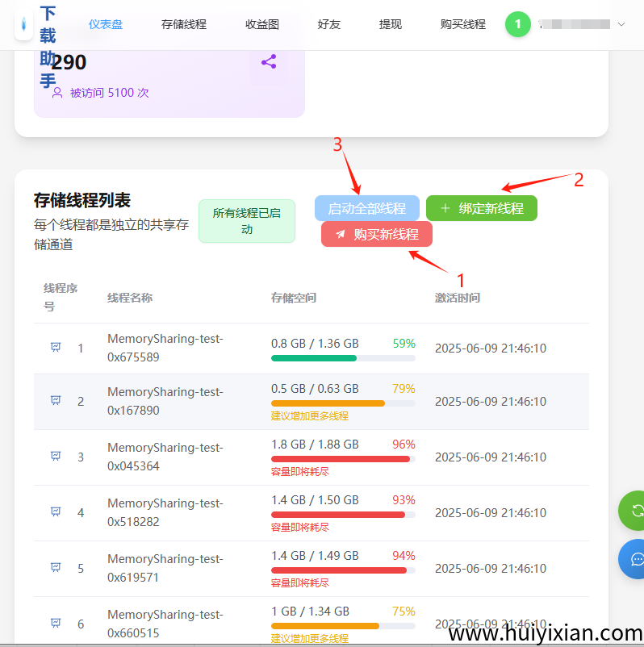Expand the user account dropdown arrow
This screenshot has height=647, width=644.
click(621, 24)
